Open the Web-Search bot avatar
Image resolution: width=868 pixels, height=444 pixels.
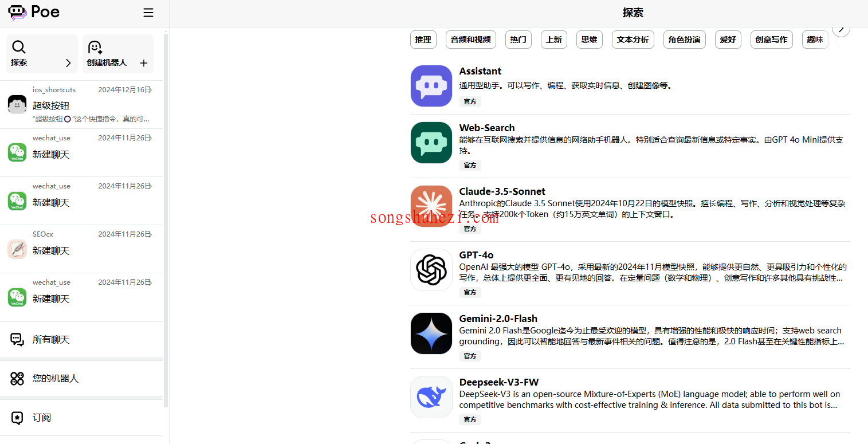click(431, 143)
